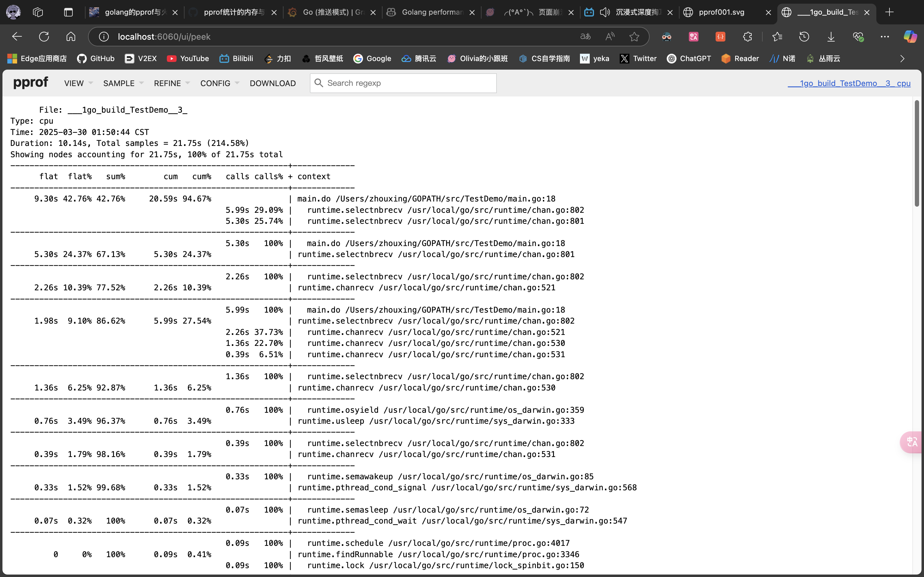
Task: Open the downloads arrow icon
Action: coord(831,37)
